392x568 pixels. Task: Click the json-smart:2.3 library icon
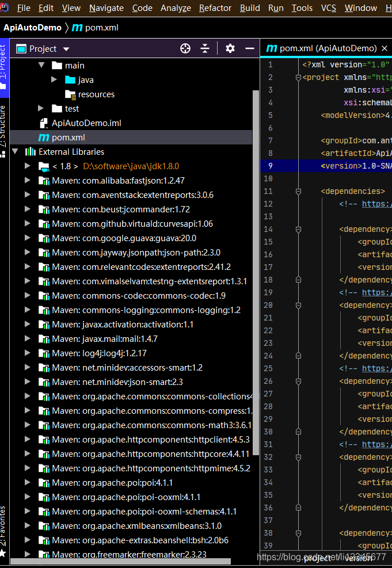tap(44, 382)
